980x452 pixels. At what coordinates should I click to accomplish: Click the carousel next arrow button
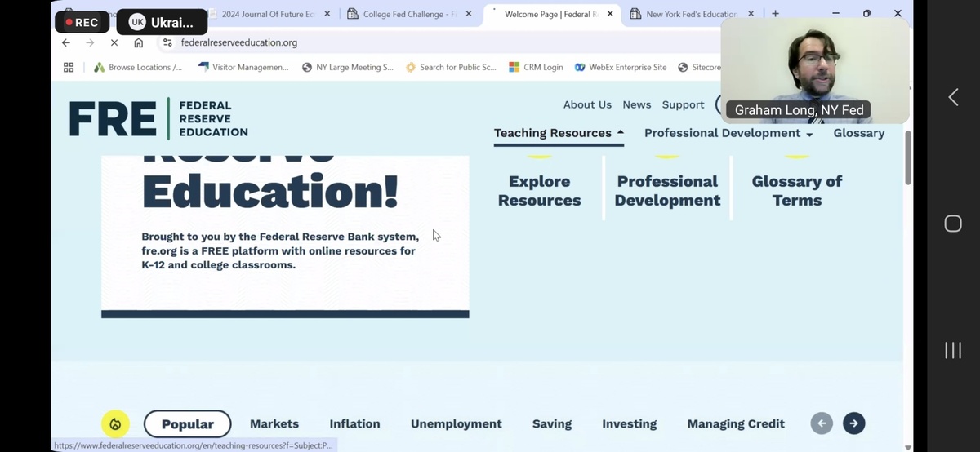click(x=853, y=423)
